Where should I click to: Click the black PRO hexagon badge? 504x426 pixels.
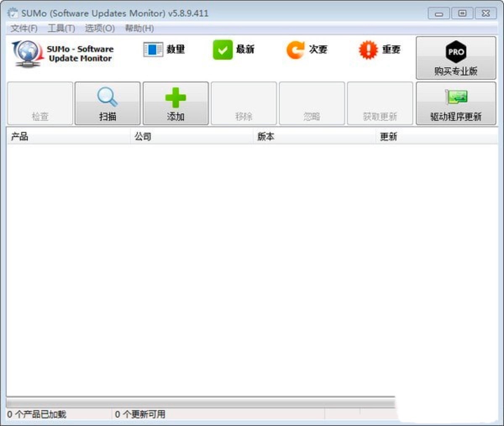[456, 52]
